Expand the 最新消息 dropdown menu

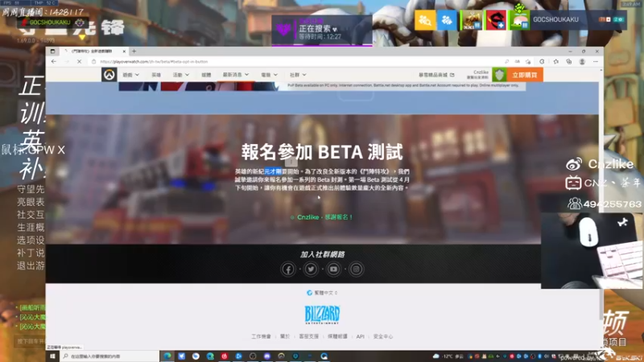coord(235,75)
